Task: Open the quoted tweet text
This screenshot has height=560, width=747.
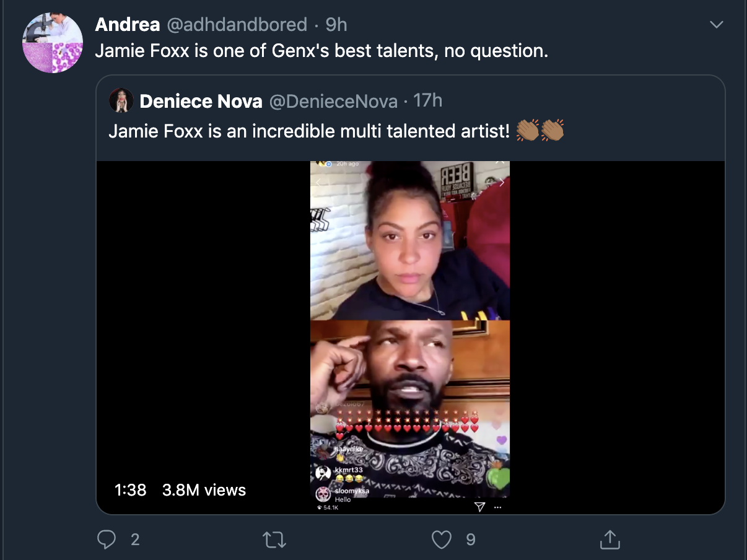Action: [308, 131]
